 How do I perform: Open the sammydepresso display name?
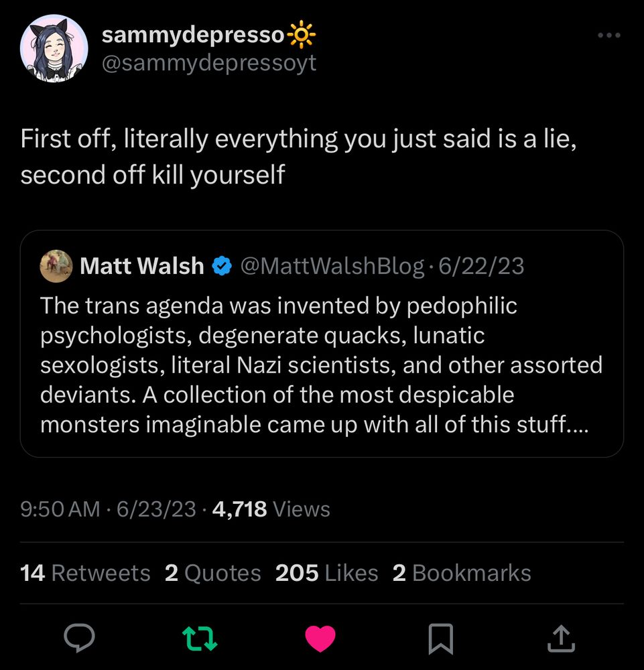coord(192,35)
